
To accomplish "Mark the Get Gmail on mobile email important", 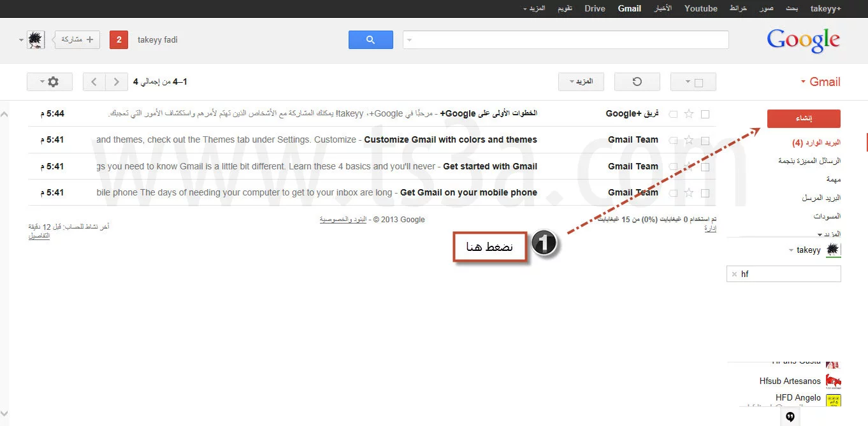I will pos(673,193).
